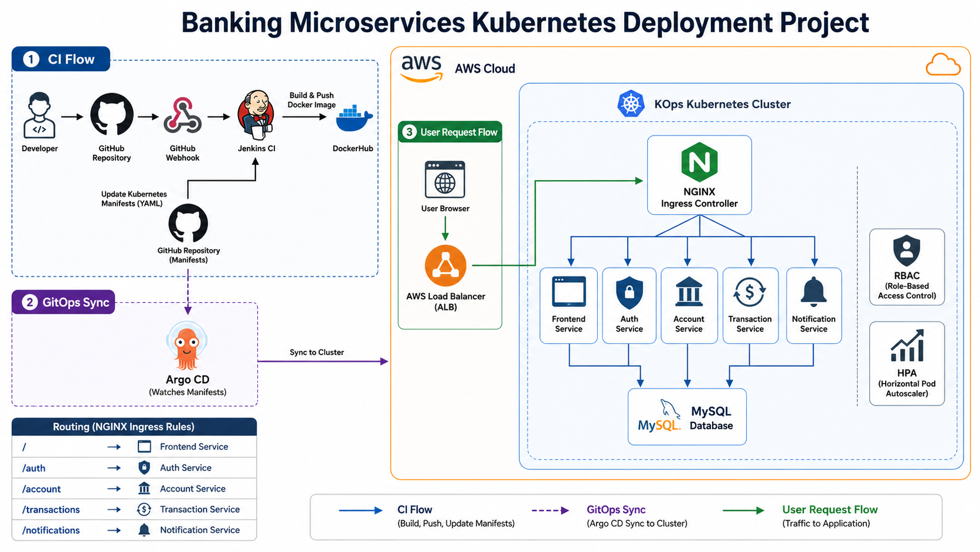
Task: Click the GitHub Webhook icon
Action: [182, 115]
